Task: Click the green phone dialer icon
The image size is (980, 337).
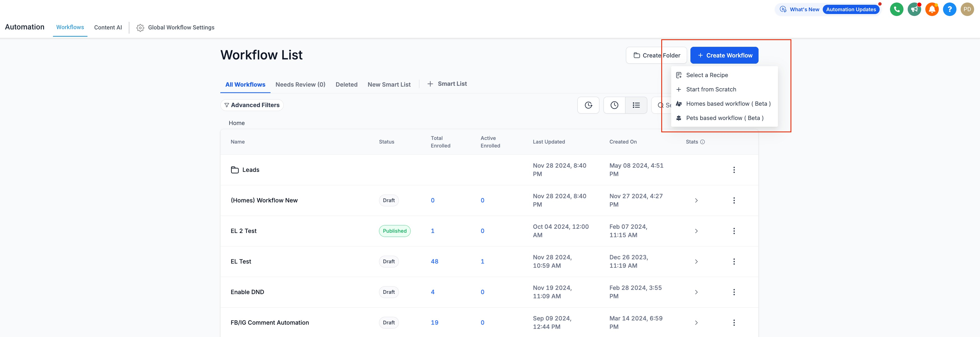Action: coord(896,9)
